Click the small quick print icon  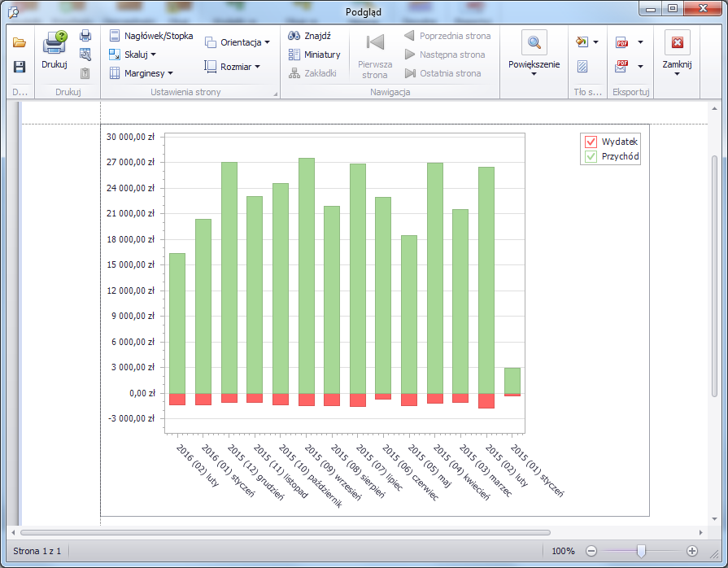click(x=85, y=36)
